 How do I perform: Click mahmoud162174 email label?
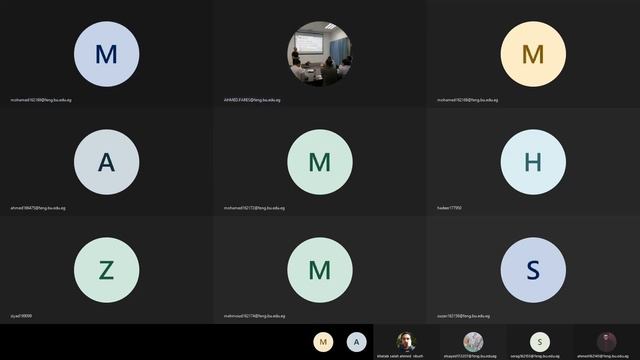[x=254, y=316]
